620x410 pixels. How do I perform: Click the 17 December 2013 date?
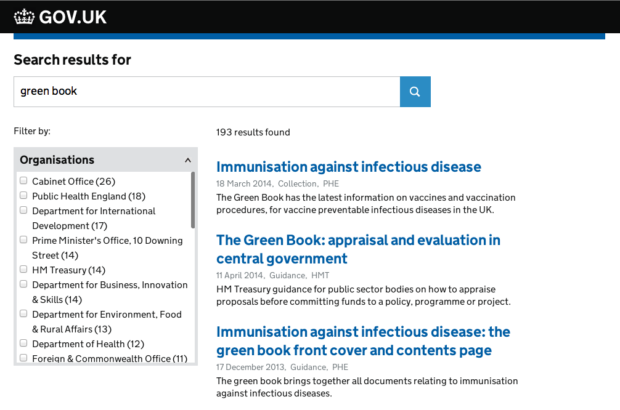point(250,367)
